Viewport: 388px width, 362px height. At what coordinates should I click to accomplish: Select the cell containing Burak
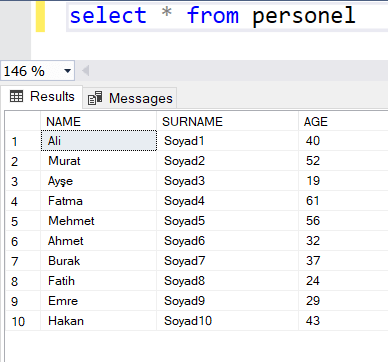click(99, 261)
